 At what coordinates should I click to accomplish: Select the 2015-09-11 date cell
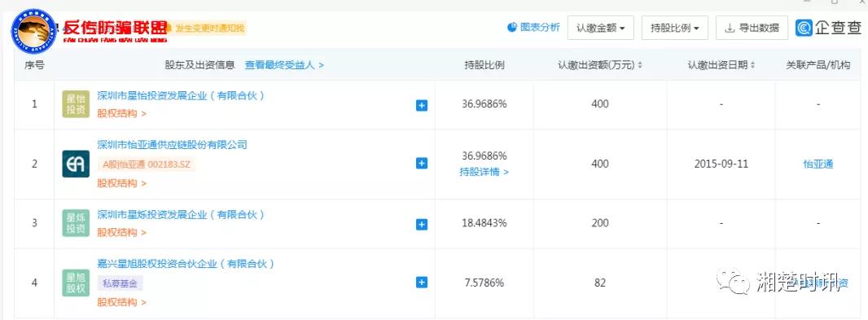tap(721, 164)
